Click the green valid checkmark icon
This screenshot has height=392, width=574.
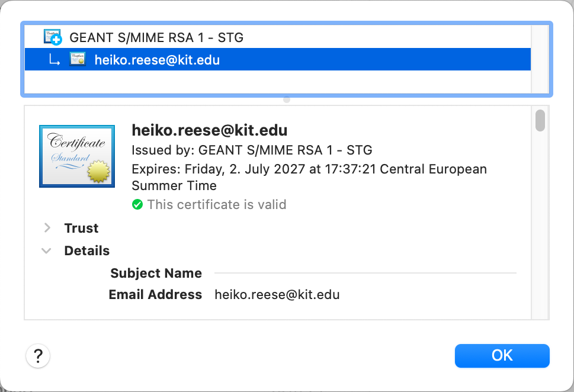coord(137,205)
